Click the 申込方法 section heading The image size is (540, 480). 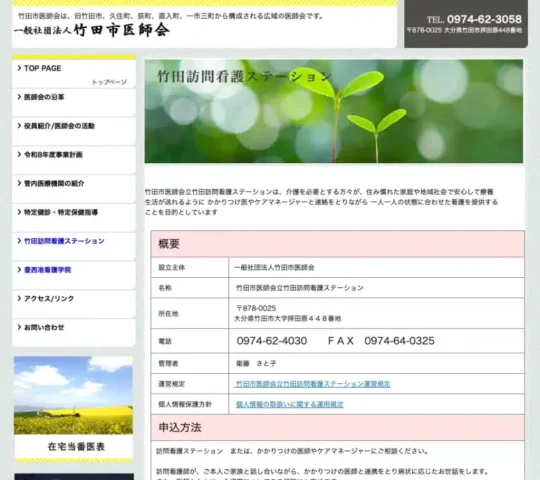(x=180, y=427)
